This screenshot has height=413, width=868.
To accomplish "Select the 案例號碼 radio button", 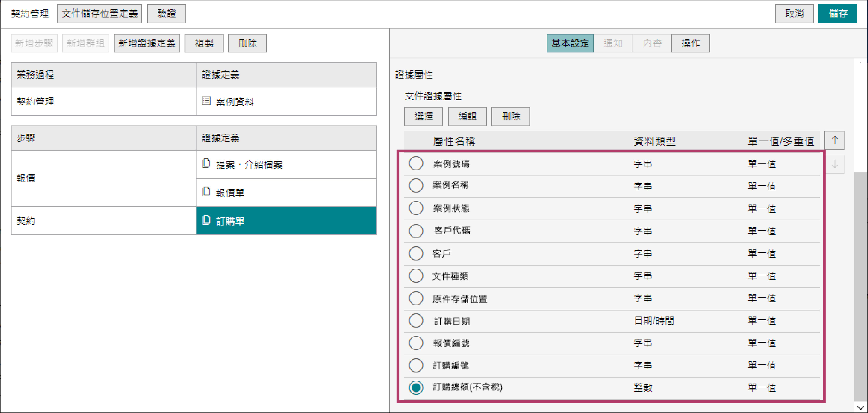I will [x=416, y=163].
